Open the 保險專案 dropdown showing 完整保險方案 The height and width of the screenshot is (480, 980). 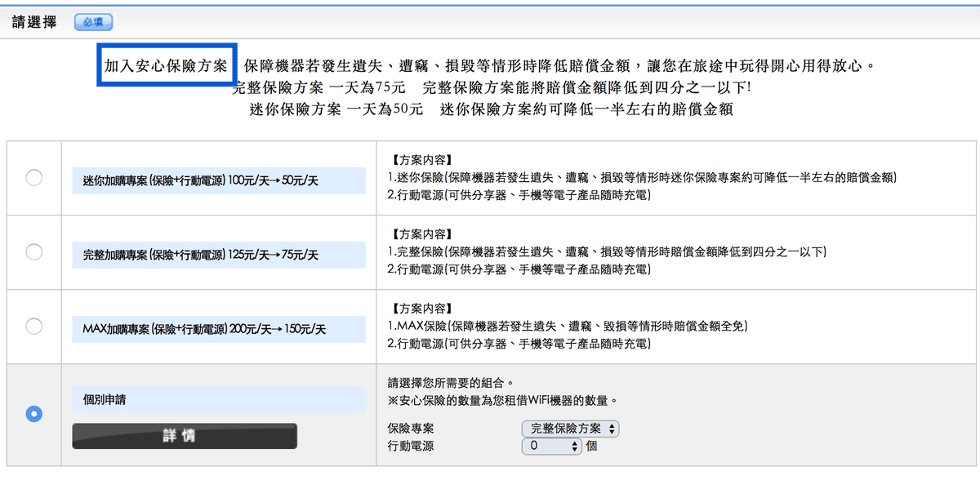(569, 428)
